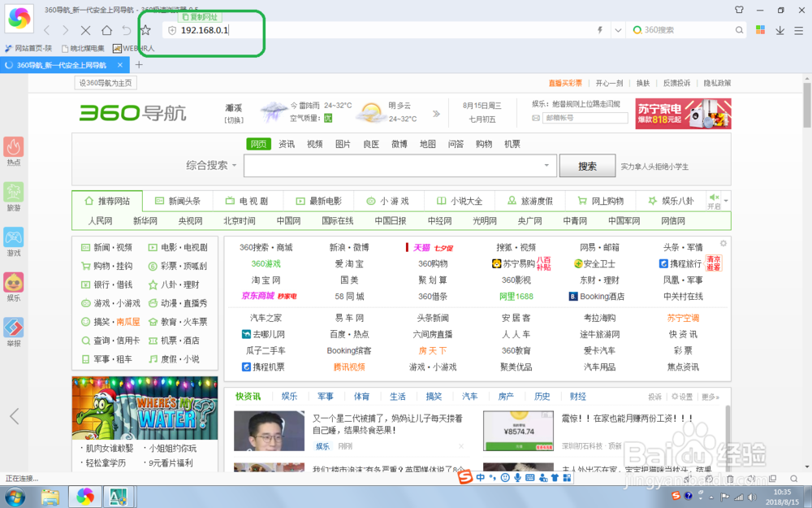Switch to the 体育 news tab
Viewport: 812px width, 508px height.
coord(361,397)
